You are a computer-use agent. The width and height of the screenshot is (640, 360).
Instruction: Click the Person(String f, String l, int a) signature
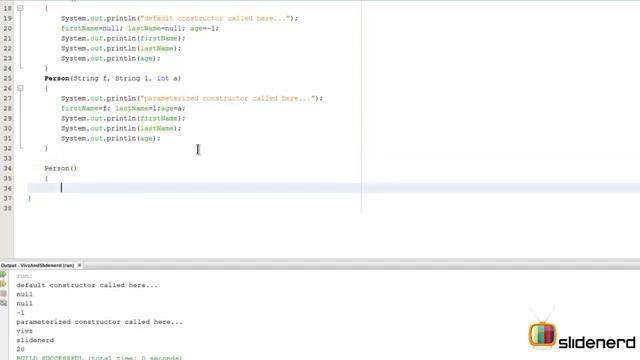[113, 78]
